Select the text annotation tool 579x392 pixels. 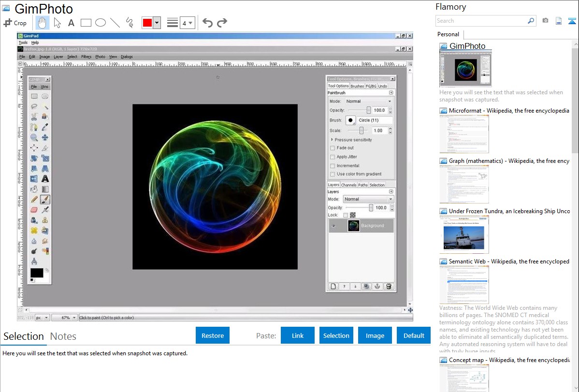click(x=71, y=23)
